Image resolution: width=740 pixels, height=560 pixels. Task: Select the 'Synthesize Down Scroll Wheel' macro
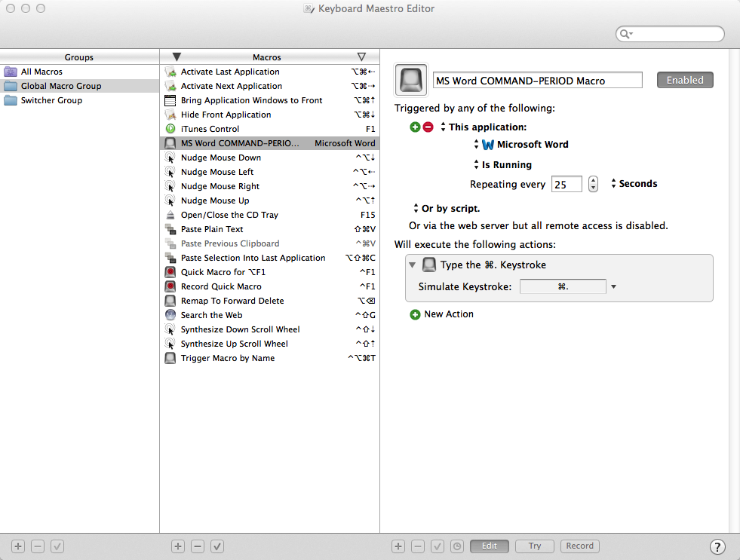point(269,329)
